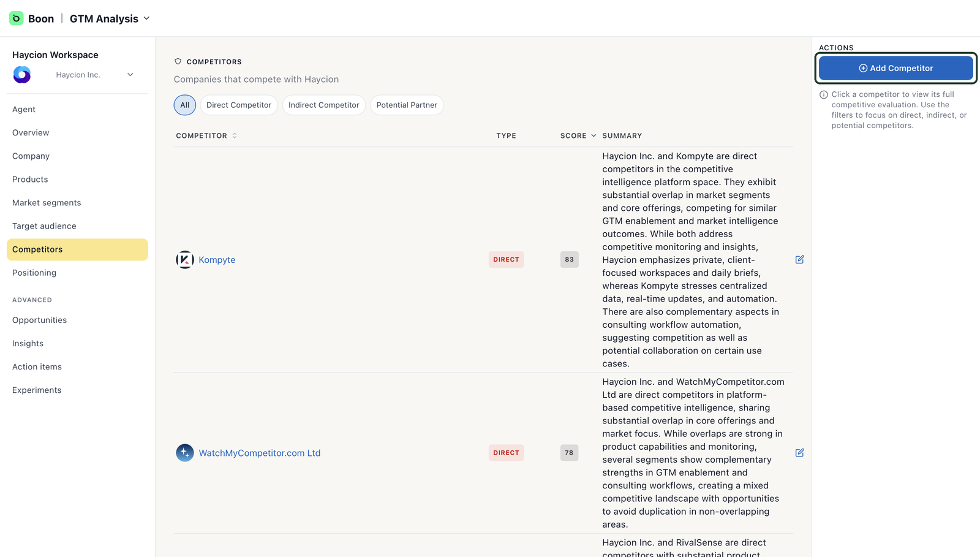Open the WatchMyCompetitor.com Ltd link
980x557 pixels.
pyautogui.click(x=260, y=453)
